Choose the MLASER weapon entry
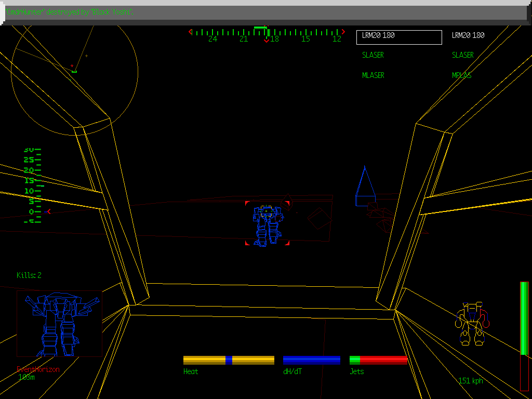Image resolution: width=532 pixels, height=399 pixels. point(373,75)
